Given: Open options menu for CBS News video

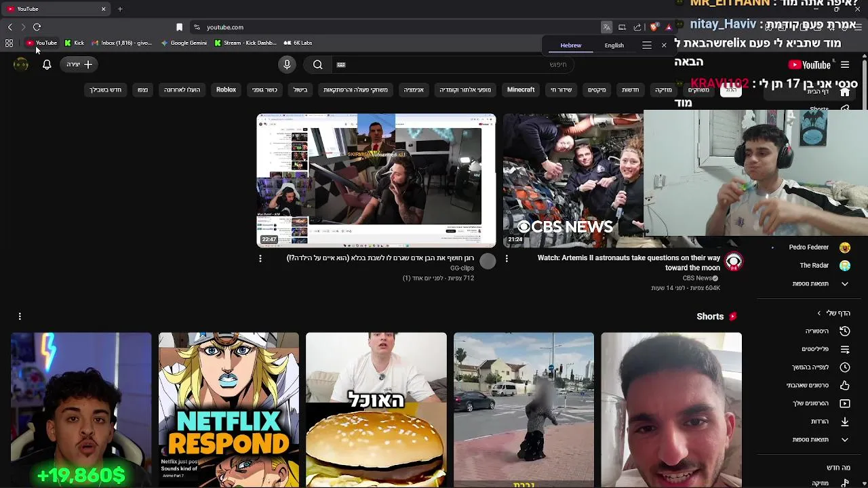Looking at the screenshot, I should [507, 259].
